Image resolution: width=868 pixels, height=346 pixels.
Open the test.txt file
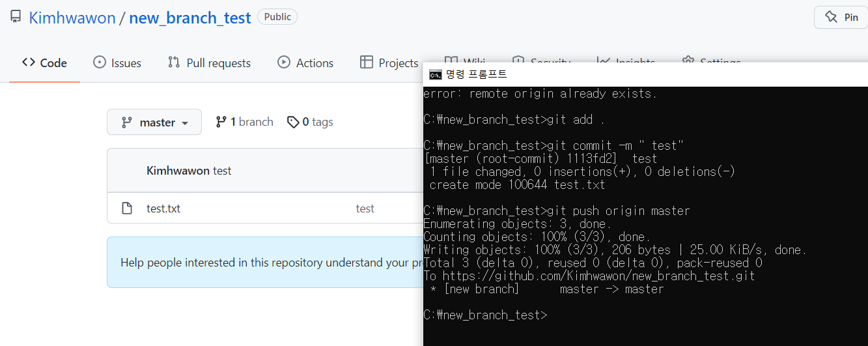click(x=163, y=209)
